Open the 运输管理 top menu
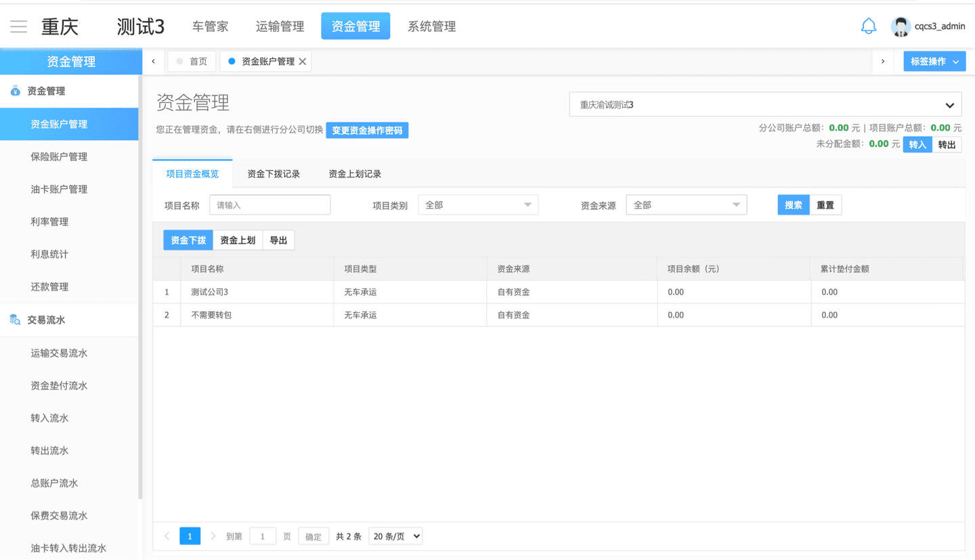The width and height of the screenshot is (975, 560). click(280, 26)
